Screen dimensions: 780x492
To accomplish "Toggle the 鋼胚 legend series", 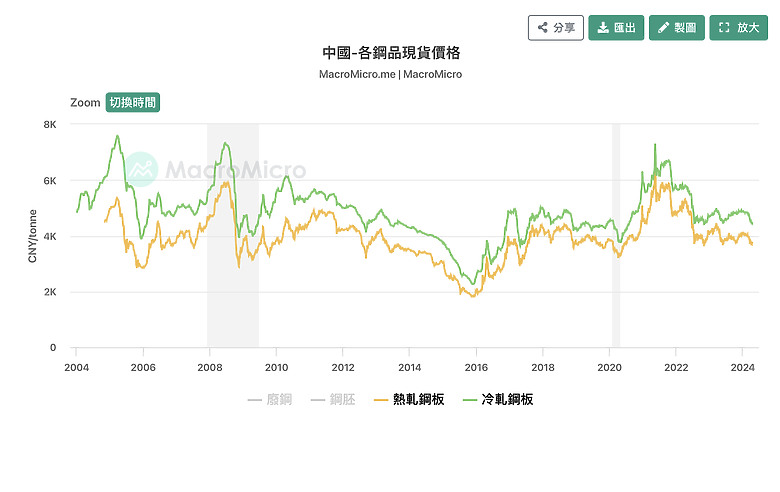I will coord(333,399).
